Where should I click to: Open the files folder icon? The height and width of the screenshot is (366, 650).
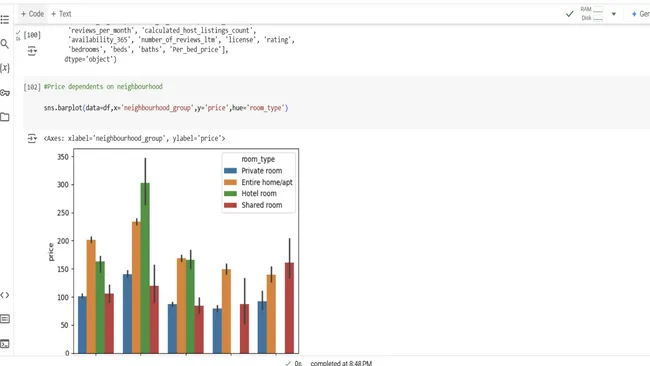(5, 117)
